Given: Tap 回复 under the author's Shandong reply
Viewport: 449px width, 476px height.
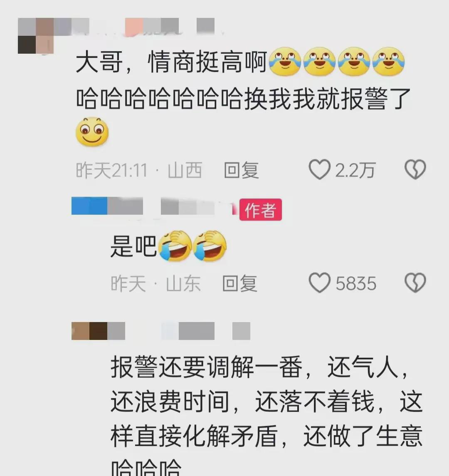Looking at the screenshot, I should [x=239, y=283].
